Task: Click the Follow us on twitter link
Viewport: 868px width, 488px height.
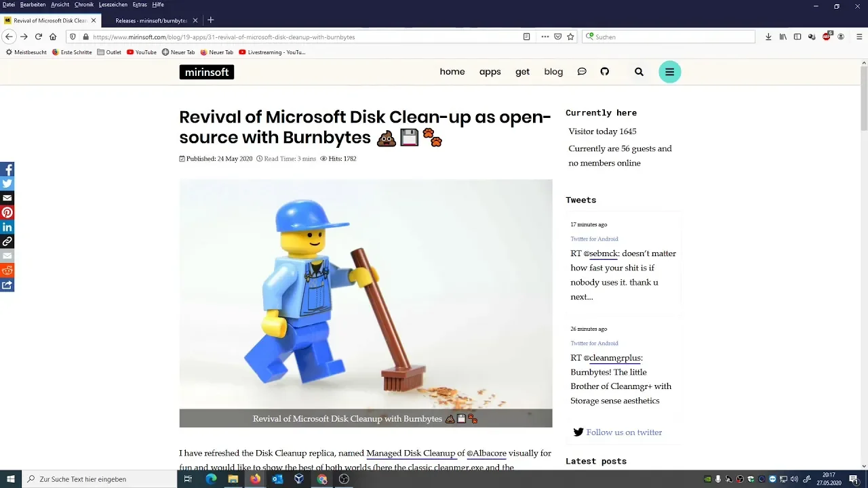Action: (624, 432)
